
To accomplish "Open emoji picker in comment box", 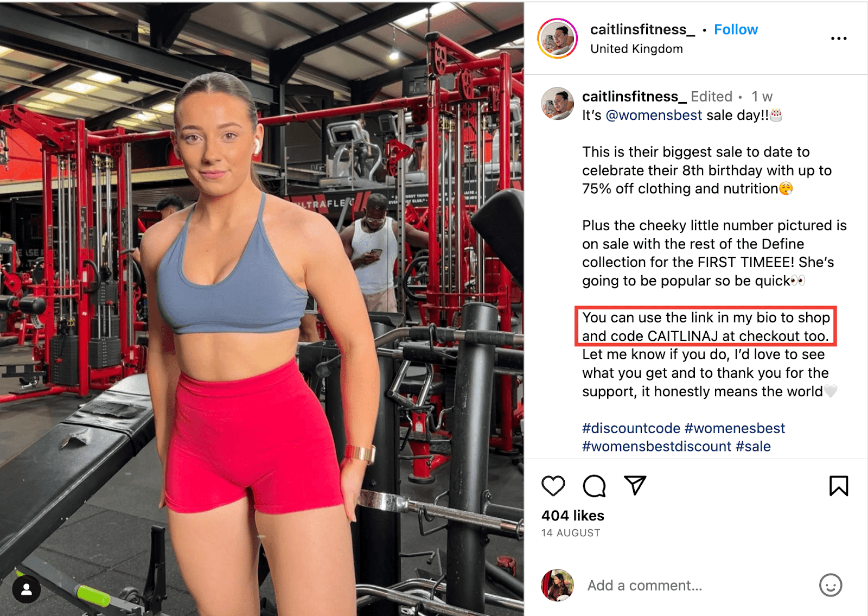I will click(831, 585).
